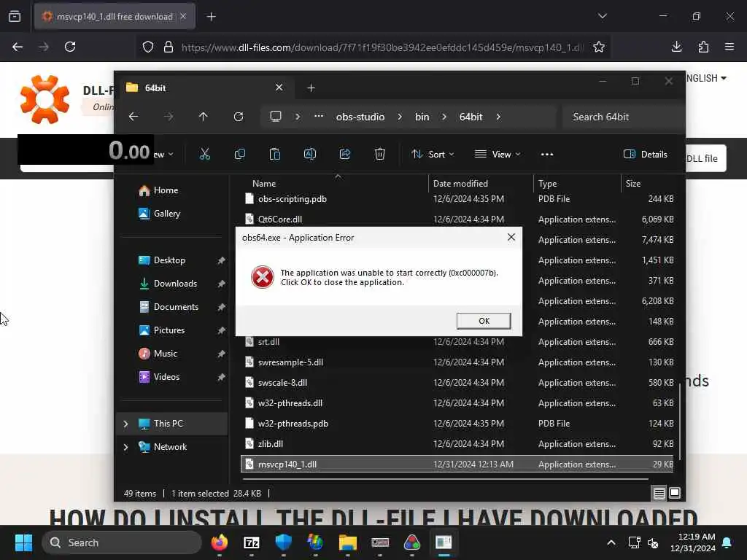Refresh the 64bit folder view
The width and height of the screenshot is (747, 560).
coord(239,117)
